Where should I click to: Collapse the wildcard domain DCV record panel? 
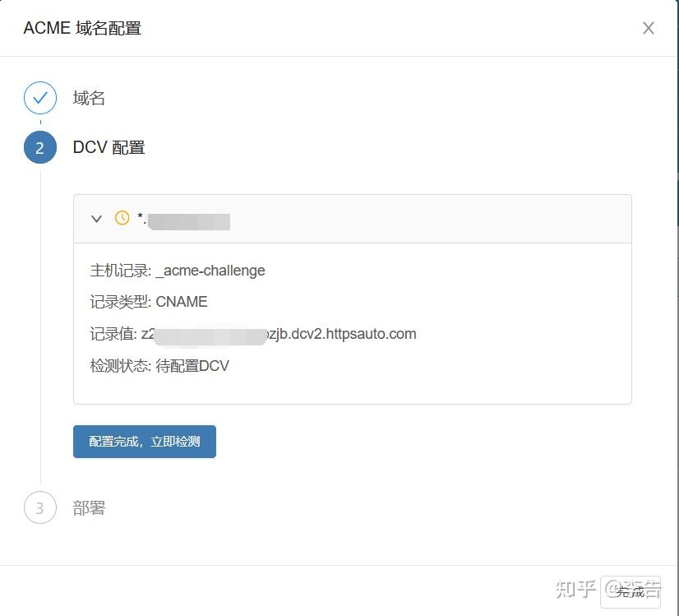click(x=96, y=218)
